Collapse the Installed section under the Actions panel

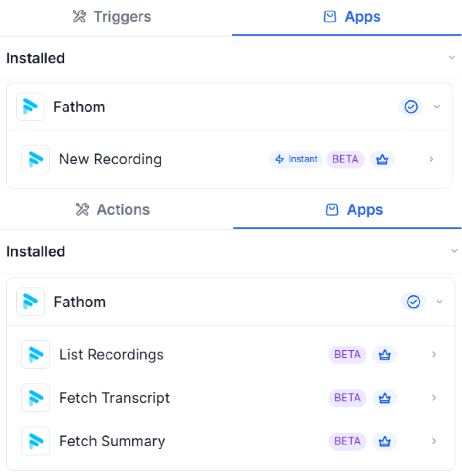pos(454,251)
